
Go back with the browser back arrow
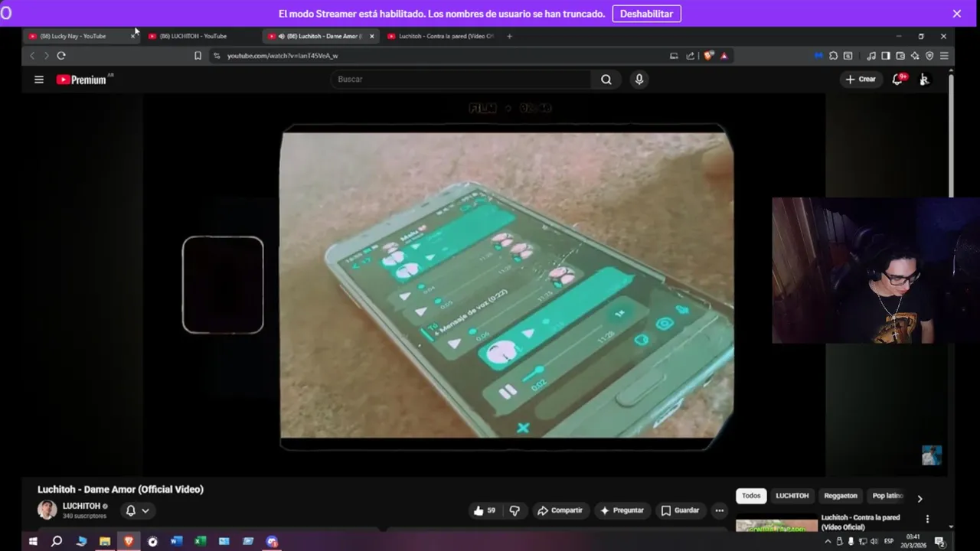[32, 56]
